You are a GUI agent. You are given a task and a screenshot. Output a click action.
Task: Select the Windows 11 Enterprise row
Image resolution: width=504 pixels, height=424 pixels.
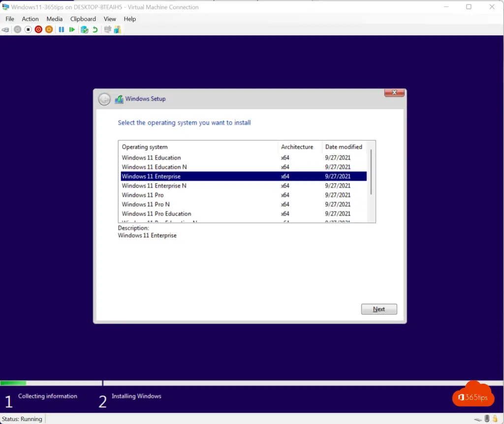244,177
